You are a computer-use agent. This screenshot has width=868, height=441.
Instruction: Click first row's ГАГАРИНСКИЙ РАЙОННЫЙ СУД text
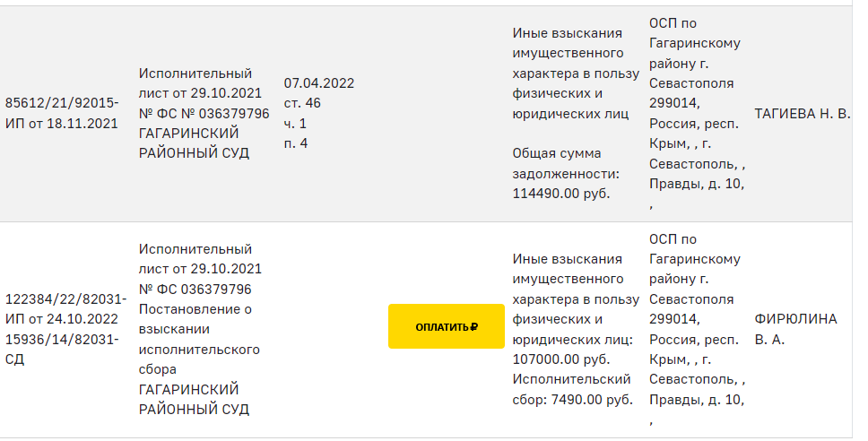(x=194, y=143)
